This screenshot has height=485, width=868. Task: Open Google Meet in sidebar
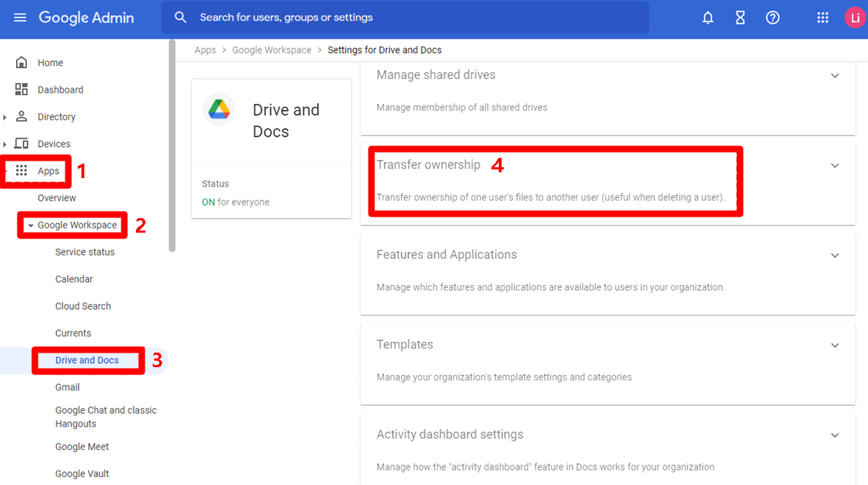point(82,446)
